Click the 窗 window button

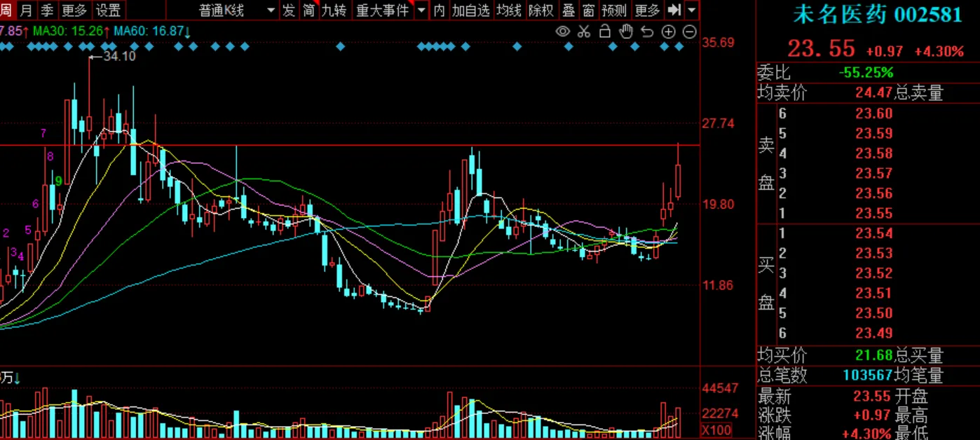[x=589, y=11]
